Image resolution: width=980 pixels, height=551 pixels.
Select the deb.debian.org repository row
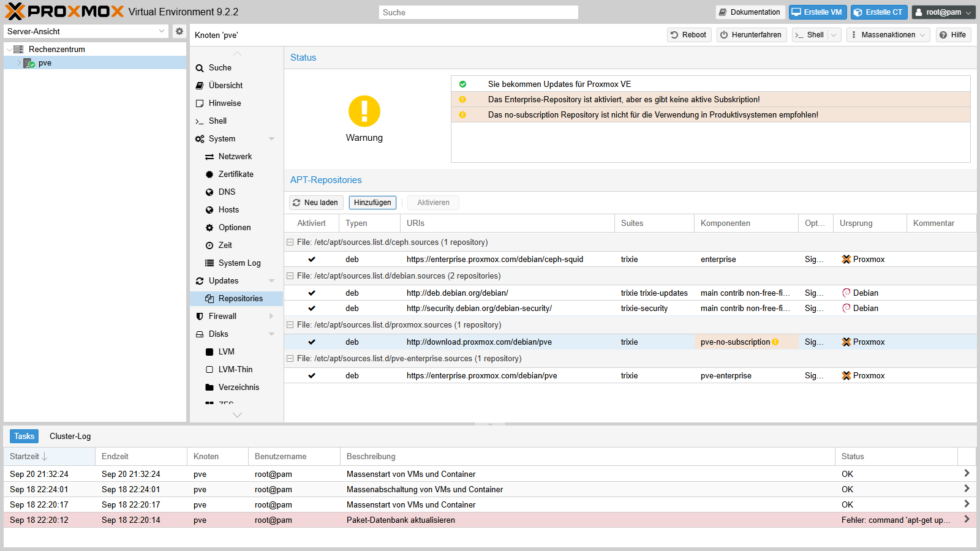(x=630, y=293)
